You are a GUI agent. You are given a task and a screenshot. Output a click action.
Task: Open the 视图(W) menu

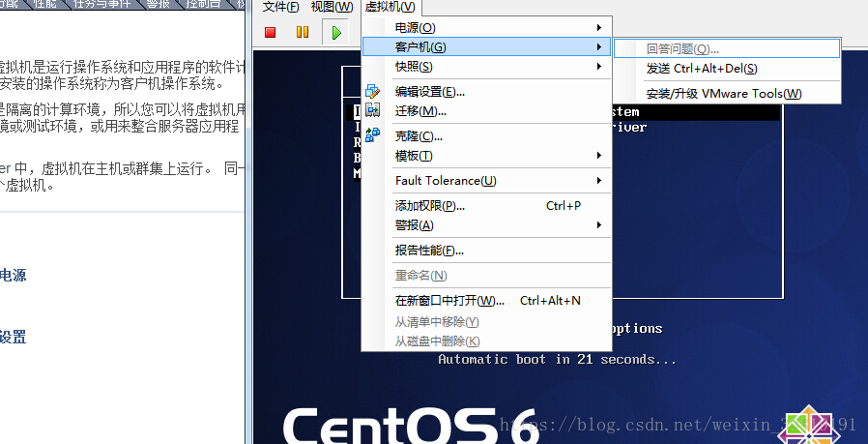[x=332, y=7]
